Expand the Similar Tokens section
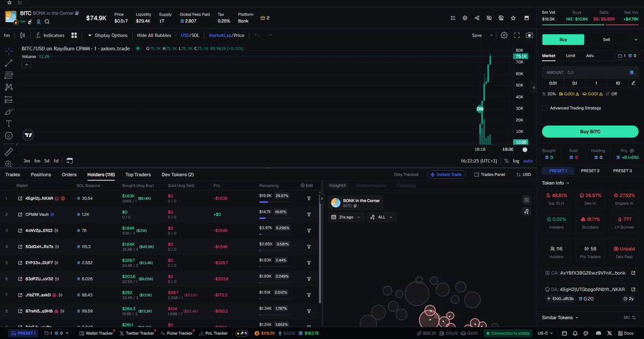 (560, 318)
